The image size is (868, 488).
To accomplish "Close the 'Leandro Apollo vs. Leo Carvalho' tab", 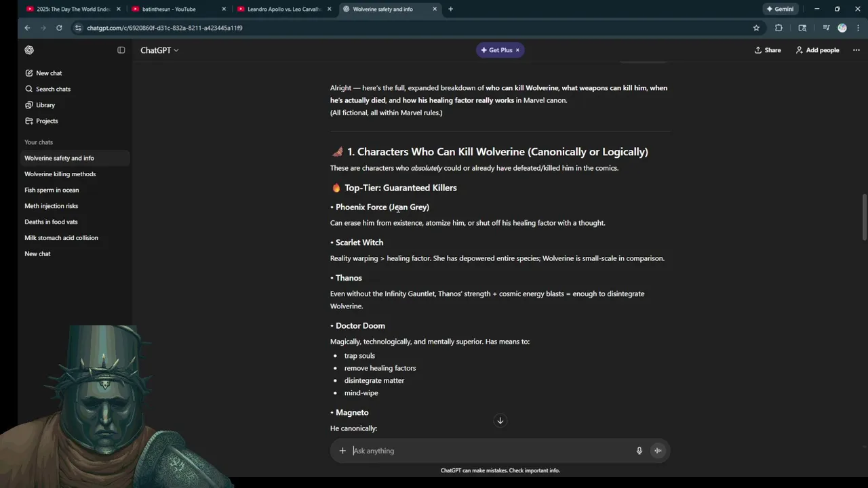I will click(330, 9).
